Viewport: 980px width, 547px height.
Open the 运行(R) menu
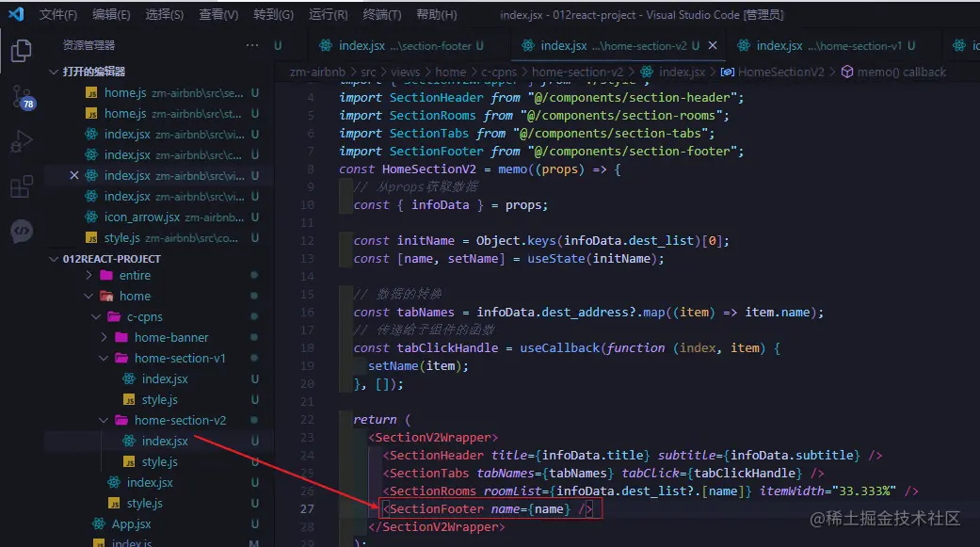point(329,14)
